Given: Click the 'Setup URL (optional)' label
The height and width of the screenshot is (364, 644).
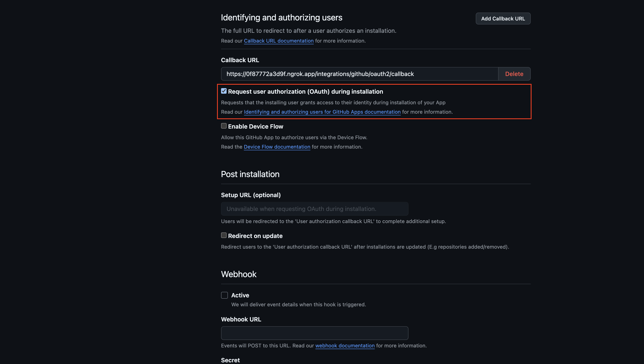Looking at the screenshot, I should point(251,195).
